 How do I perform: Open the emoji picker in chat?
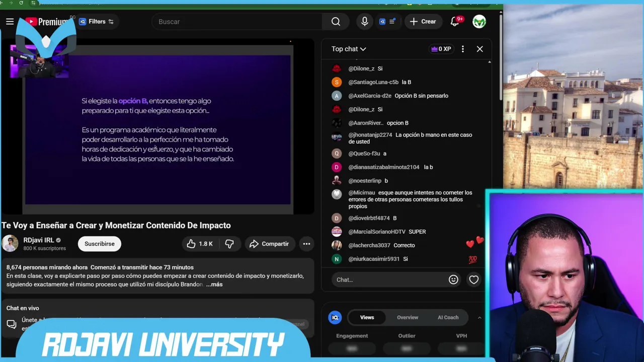453,280
